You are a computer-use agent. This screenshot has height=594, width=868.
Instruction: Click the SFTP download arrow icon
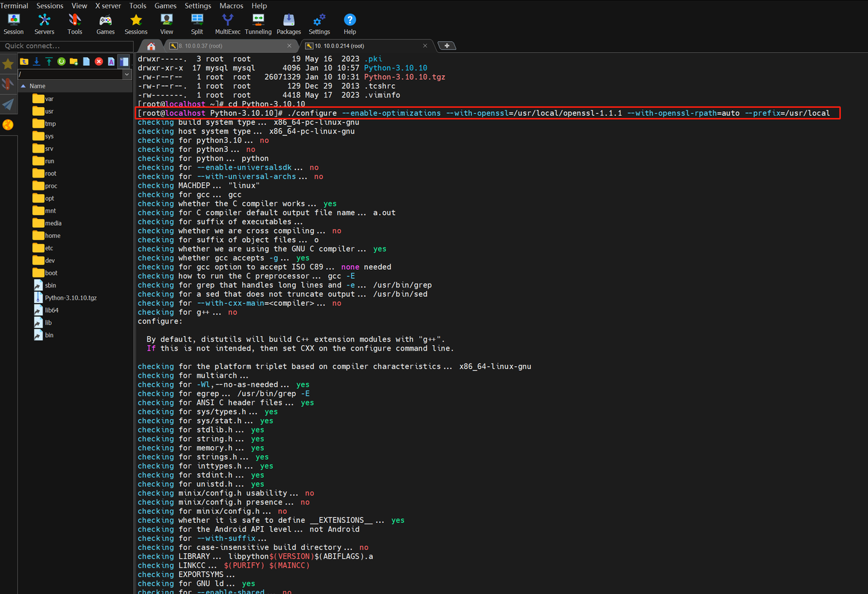point(37,62)
